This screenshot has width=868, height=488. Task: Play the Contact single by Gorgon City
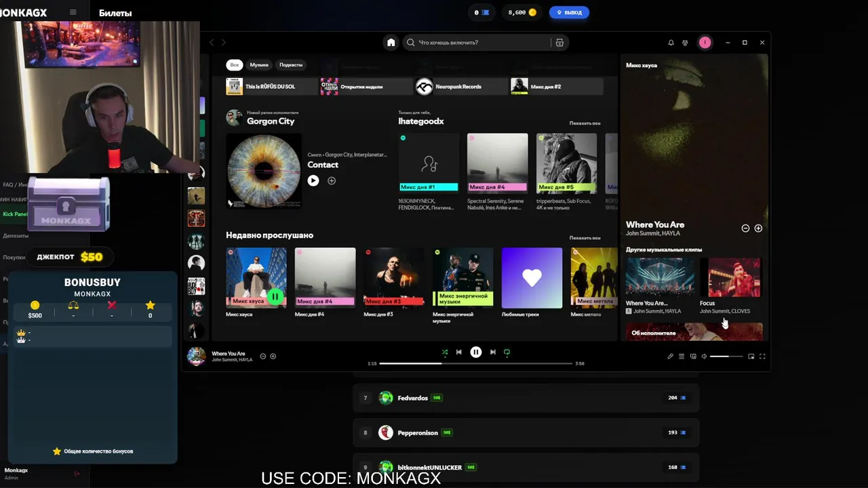click(x=313, y=180)
